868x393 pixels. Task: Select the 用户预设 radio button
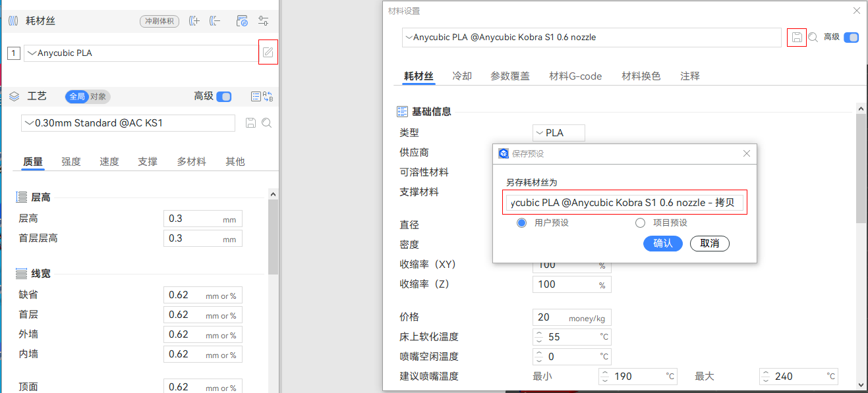click(x=522, y=223)
